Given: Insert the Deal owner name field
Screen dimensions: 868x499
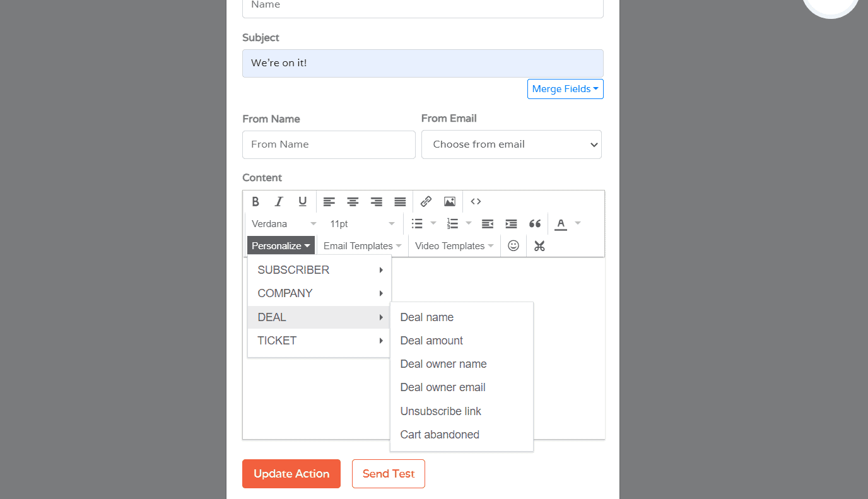Looking at the screenshot, I should pos(462,364).
